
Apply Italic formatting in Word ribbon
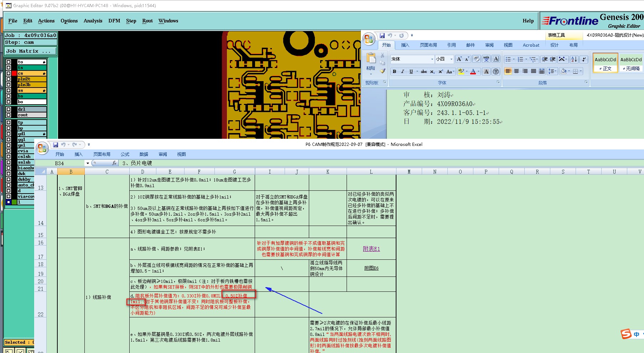(x=403, y=72)
